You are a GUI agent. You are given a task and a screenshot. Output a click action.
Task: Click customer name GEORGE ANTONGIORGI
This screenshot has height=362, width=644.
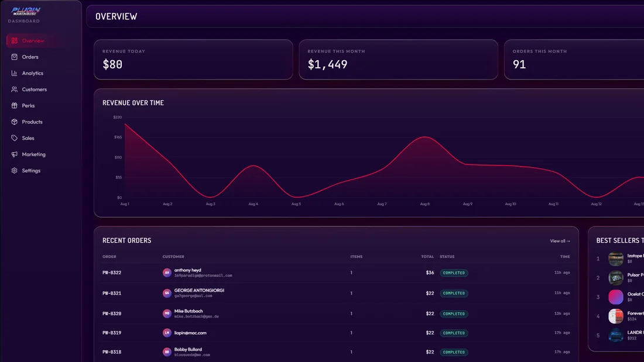pos(199,290)
